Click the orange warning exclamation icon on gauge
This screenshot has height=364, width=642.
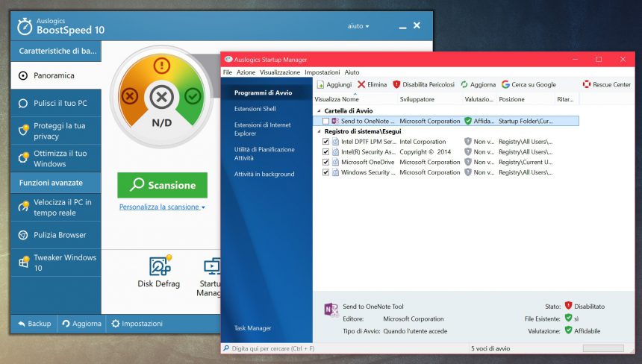click(162, 66)
